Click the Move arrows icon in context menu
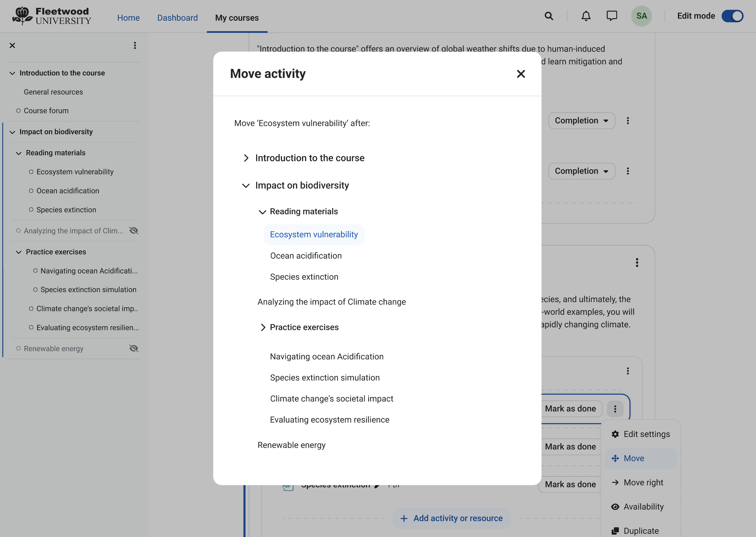 click(615, 458)
